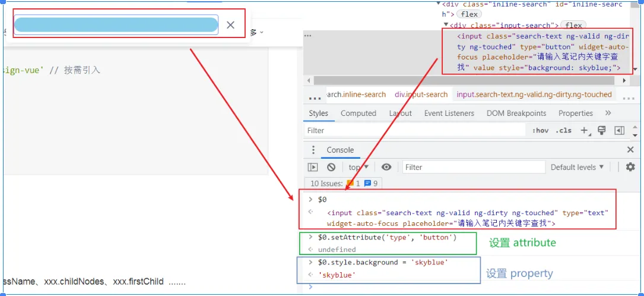Click the element classes .cls button
The image size is (644, 296).
tap(563, 130)
